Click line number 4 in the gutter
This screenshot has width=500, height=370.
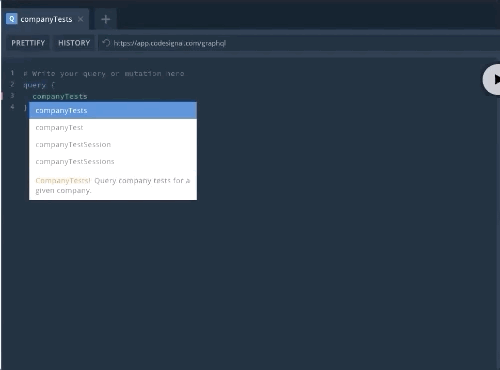point(12,107)
